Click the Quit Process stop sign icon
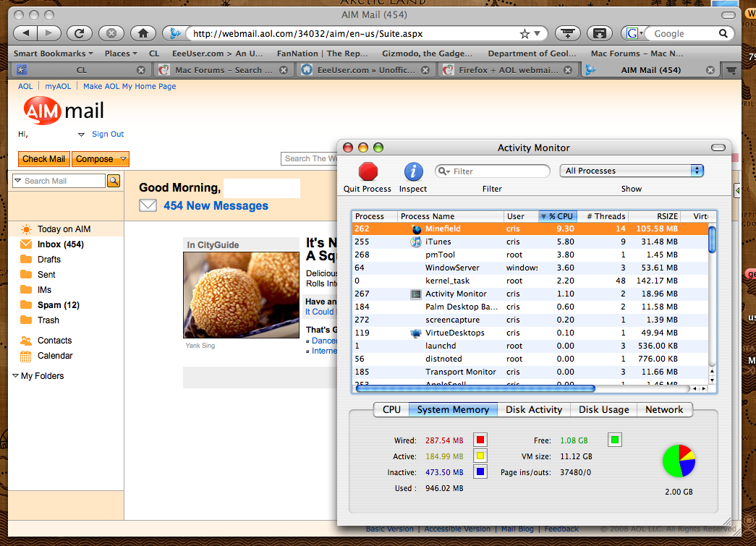The height and width of the screenshot is (546, 756). pyautogui.click(x=368, y=171)
